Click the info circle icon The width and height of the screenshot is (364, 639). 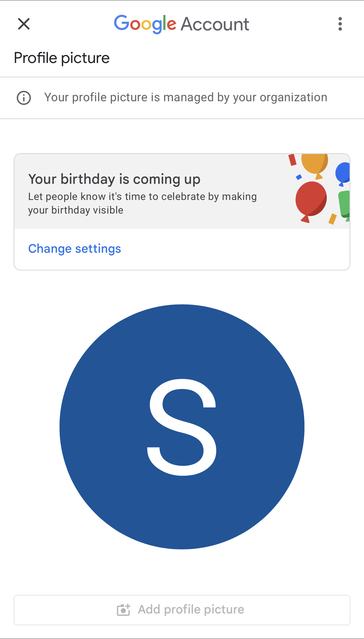click(x=24, y=98)
